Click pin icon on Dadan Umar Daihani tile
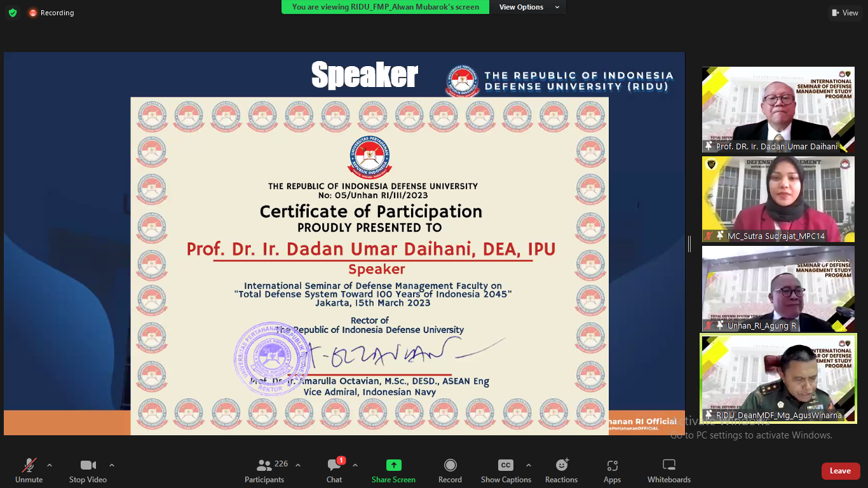Image resolution: width=868 pixels, height=488 pixels. [709, 146]
